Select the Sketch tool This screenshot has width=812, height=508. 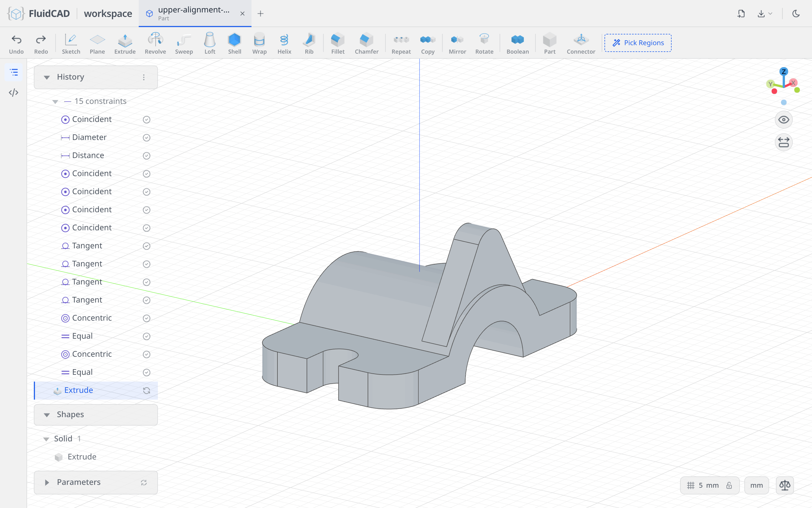tap(71, 44)
